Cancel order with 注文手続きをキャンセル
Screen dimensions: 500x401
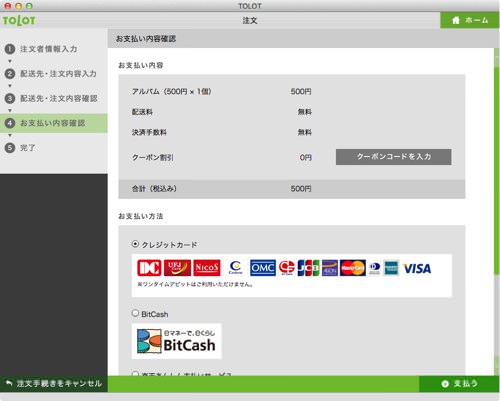(x=54, y=384)
